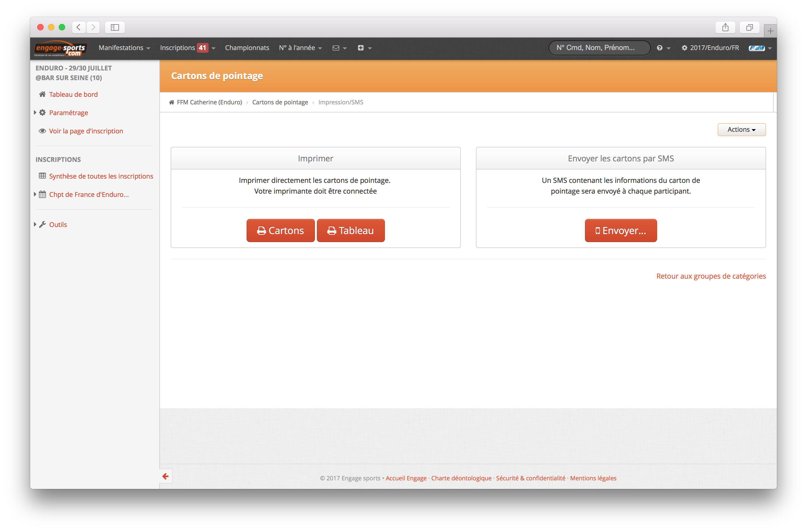Click Cartons de pointage breadcrumb
The image size is (807, 532).
pyautogui.click(x=280, y=102)
